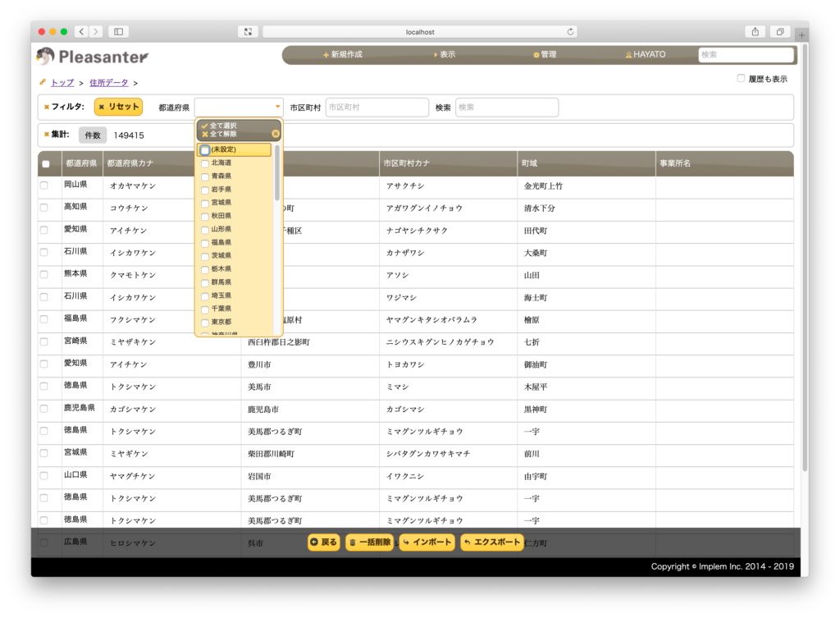Screen dimensions: 840x618
Task: Click the prefecture dropdown list scrollbar
Action: [277, 174]
